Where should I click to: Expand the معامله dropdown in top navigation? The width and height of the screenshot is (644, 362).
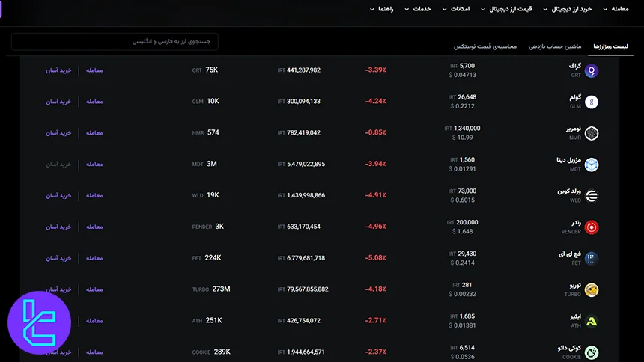[616, 9]
